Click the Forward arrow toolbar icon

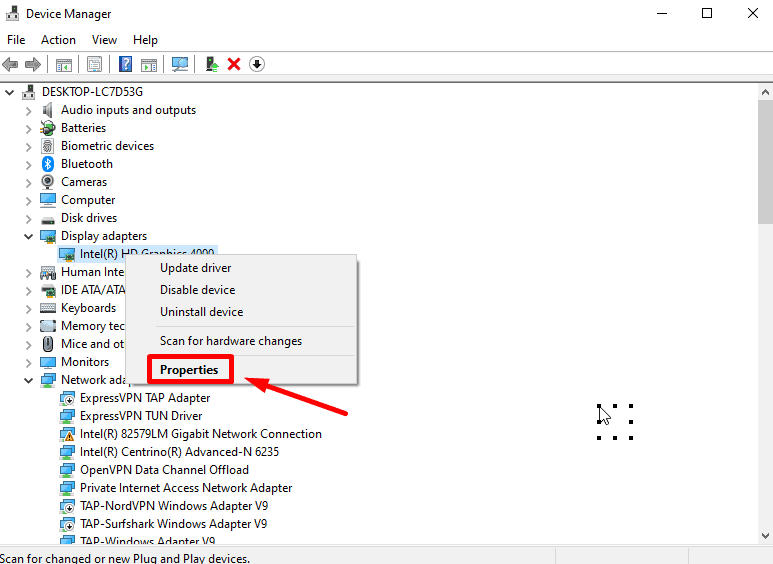(33, 64)
